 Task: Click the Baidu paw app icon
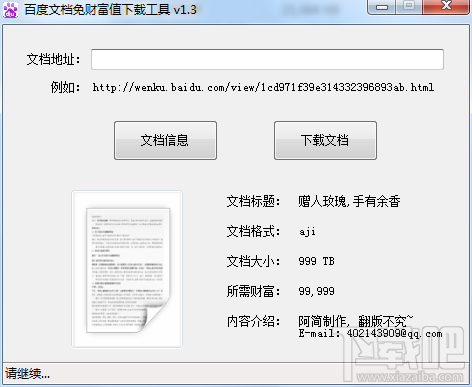coord(11,9)
